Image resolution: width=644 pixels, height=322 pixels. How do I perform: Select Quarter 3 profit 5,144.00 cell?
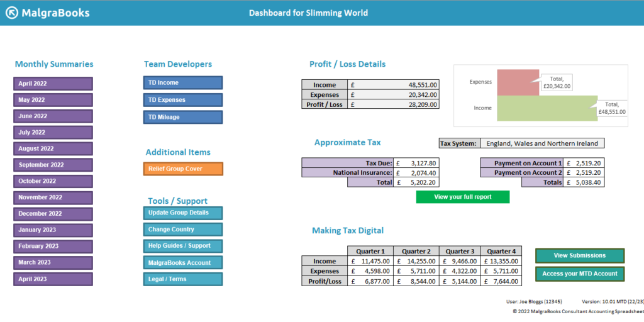click(x=460, y=281)
